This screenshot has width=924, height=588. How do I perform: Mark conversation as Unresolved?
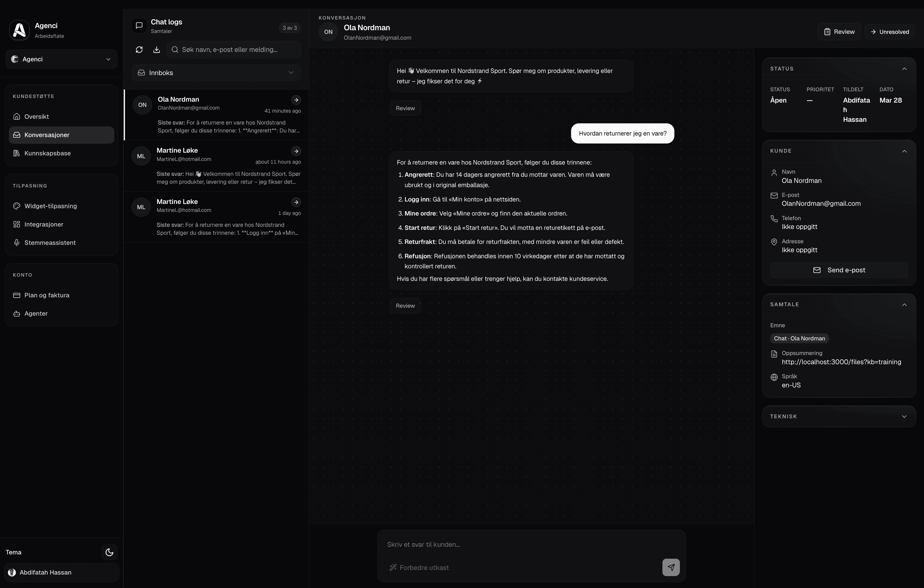click(889, 32)
